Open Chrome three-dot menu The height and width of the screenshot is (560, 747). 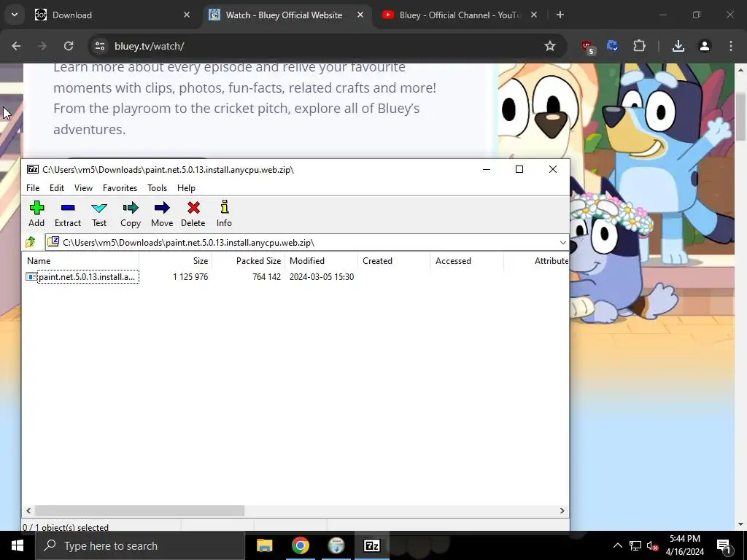pyautogui.click(x=730, y=46)
